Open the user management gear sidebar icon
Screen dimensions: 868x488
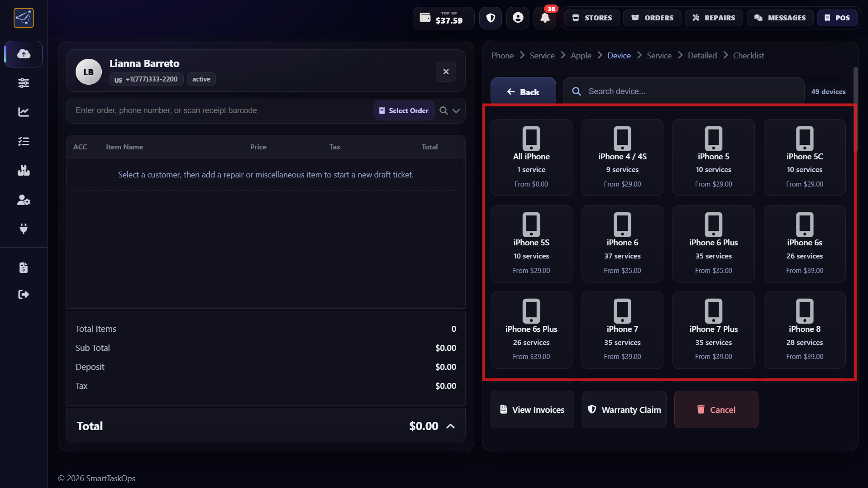tap(24, 200)
